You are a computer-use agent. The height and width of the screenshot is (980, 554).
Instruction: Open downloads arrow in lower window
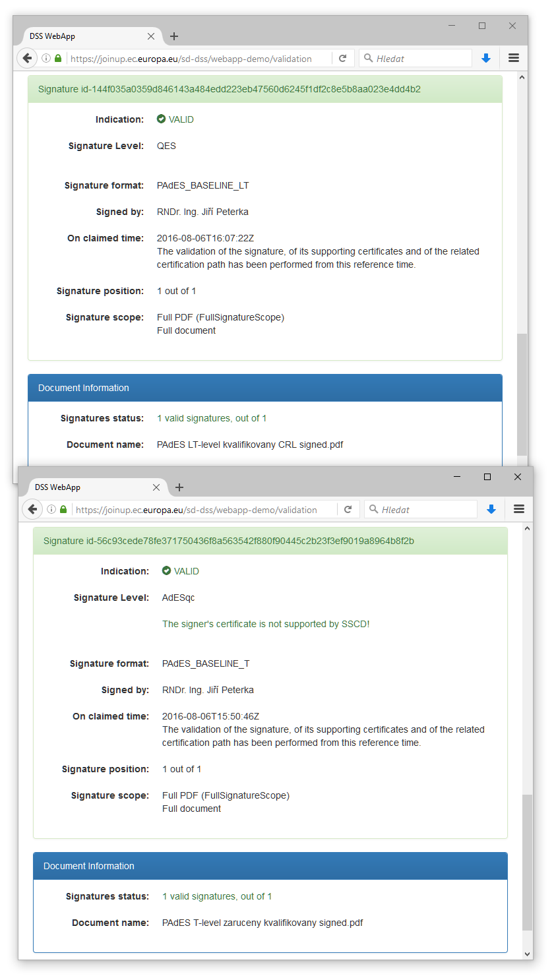coord(491,509)
